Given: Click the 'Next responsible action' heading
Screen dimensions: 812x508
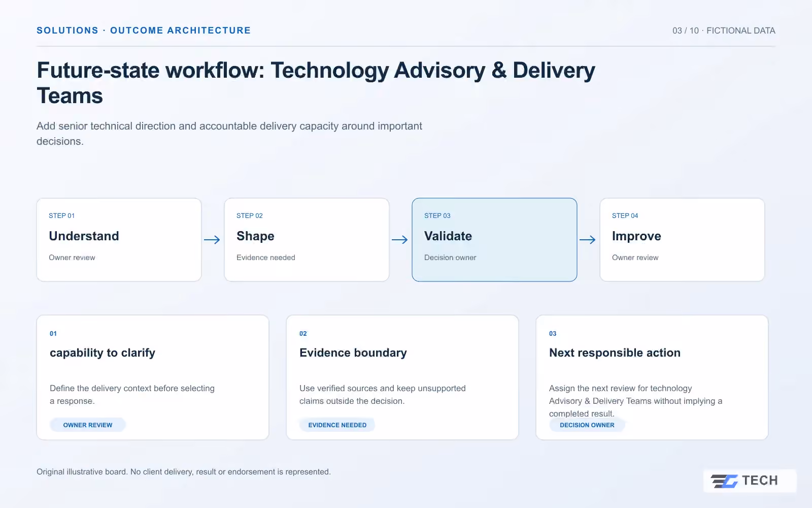Looking at the screenshot, I should pos(615,353).
